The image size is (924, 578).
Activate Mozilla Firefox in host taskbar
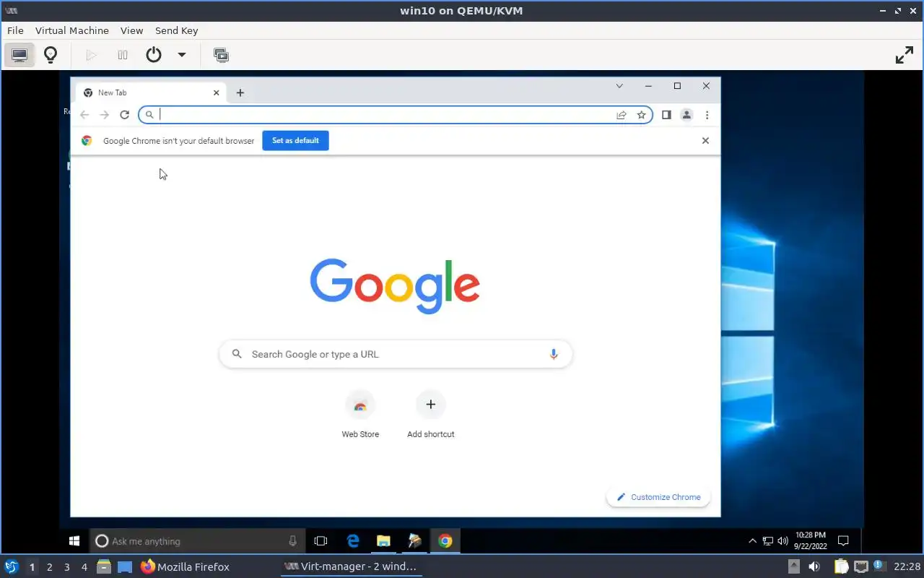coord(186,566)
